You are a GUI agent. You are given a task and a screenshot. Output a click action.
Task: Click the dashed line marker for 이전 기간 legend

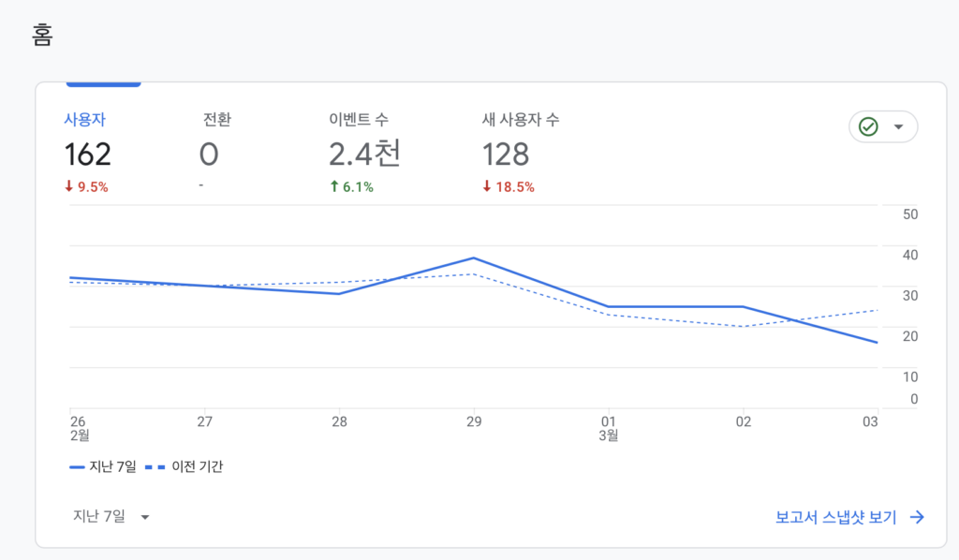click(155, 466)
